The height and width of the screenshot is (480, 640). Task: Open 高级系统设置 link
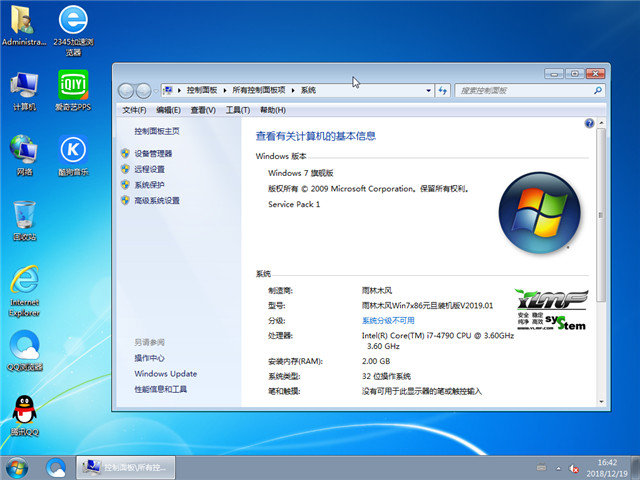tap(157, 200)
